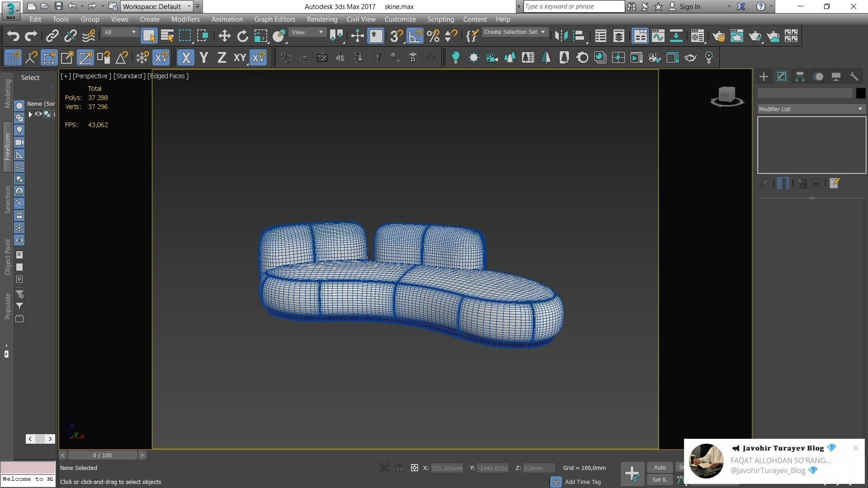Activate Unlink Selection tool
This screenshot has width=868, height=488.
coord(71,36)
